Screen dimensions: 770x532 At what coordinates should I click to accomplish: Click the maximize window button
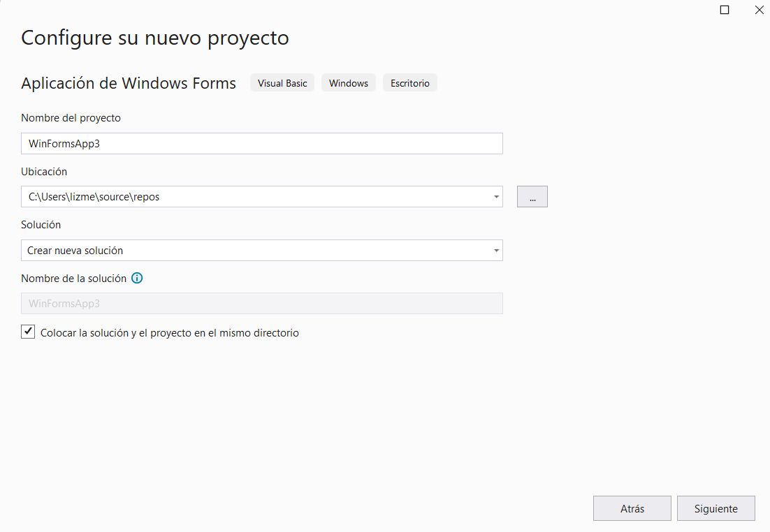click(x=724, y=10)
